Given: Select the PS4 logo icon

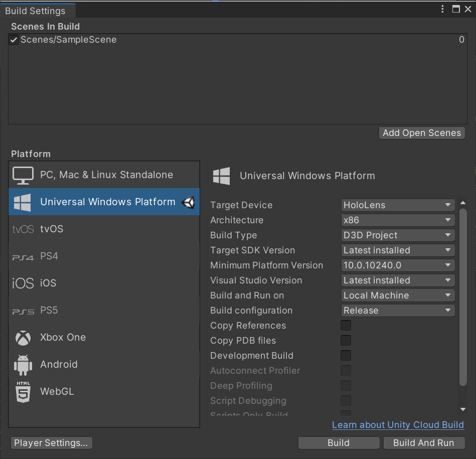Looking at the screenshot, I should pos(23,257).
